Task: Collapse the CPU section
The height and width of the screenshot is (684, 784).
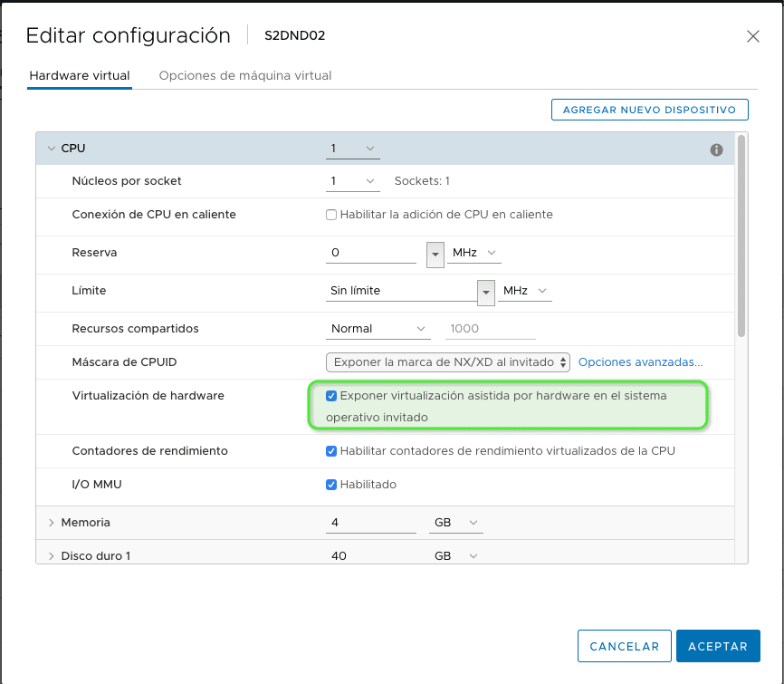Action: click(51, 147)
